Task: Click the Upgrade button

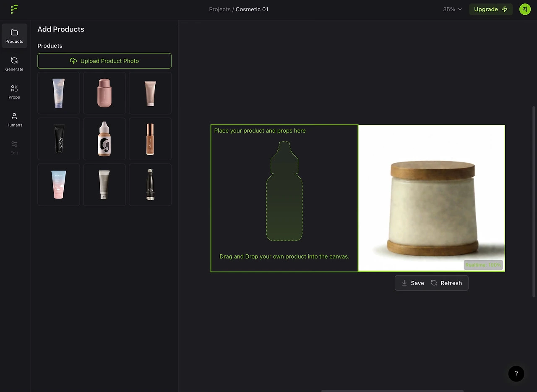Action: (x=491, y=9)
